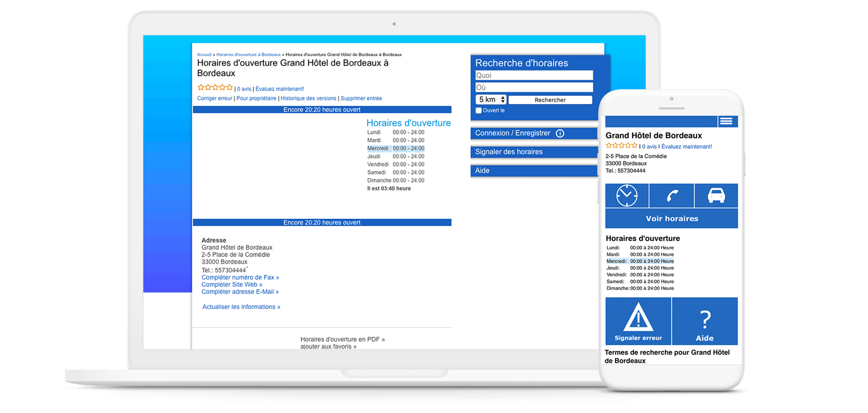
Task: Click the Supprimer entrée link
Action: click(x=361, y=98)
